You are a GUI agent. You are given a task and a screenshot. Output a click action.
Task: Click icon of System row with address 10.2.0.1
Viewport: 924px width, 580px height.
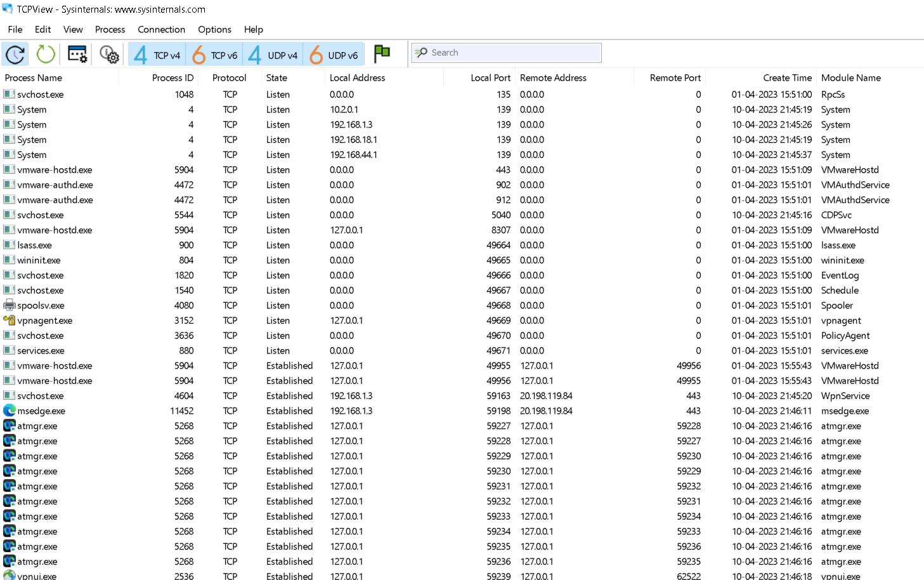(x=10, y=109)
